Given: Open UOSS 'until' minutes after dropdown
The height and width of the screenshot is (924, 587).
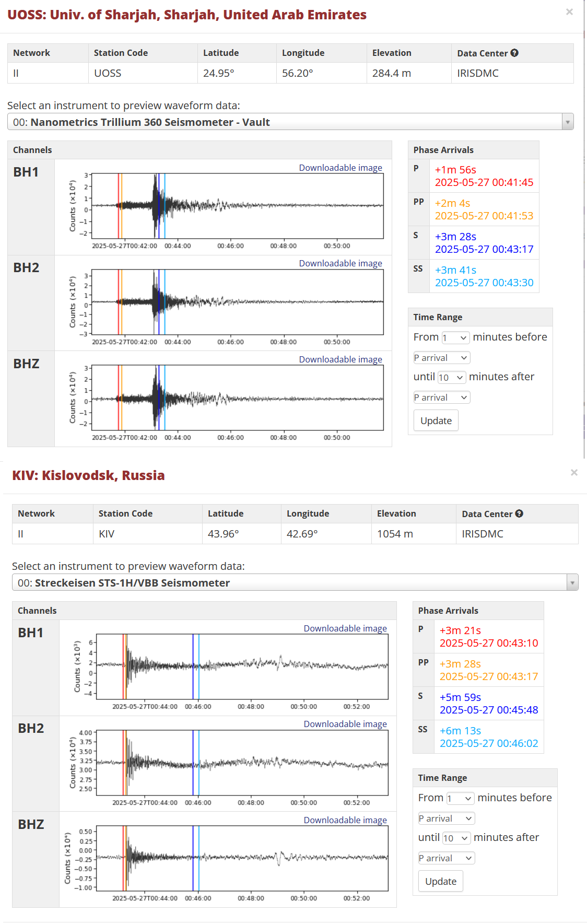Looking at the screenshot, I should pyautogui.click(x=452, y=377).
